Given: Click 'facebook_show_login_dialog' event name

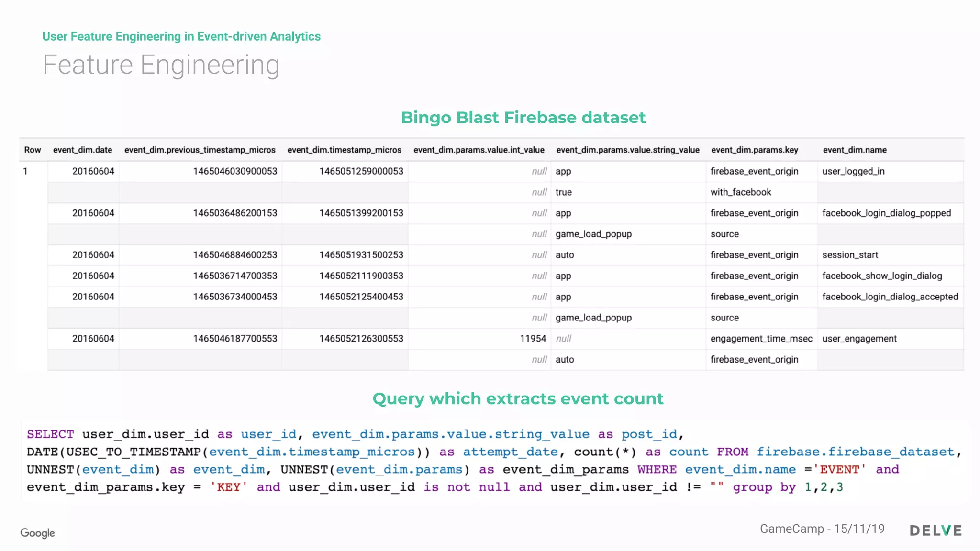Looking at the screenshot, I should [x=882, y=276].
